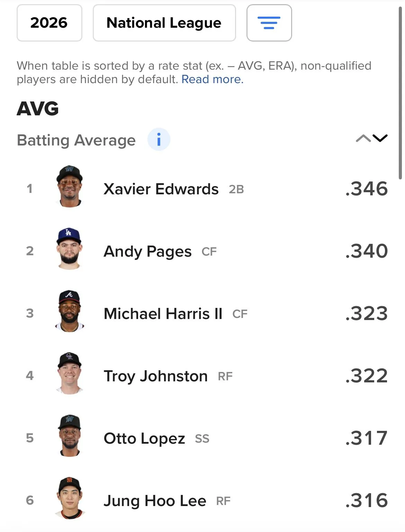Click the ascending sort up arrow

363,139
